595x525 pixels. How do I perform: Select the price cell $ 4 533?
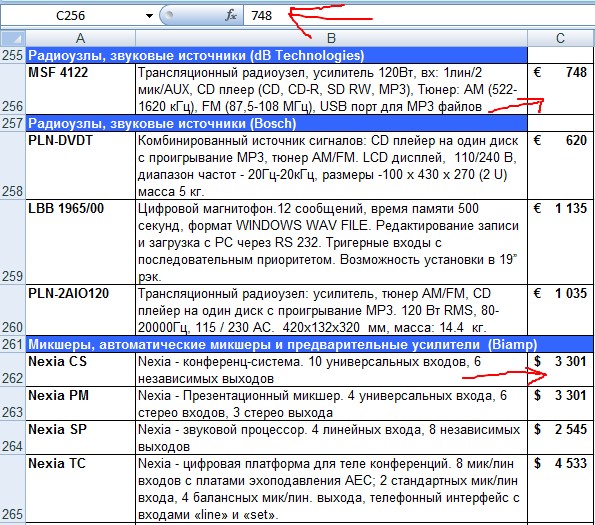(x=560, y=489)
